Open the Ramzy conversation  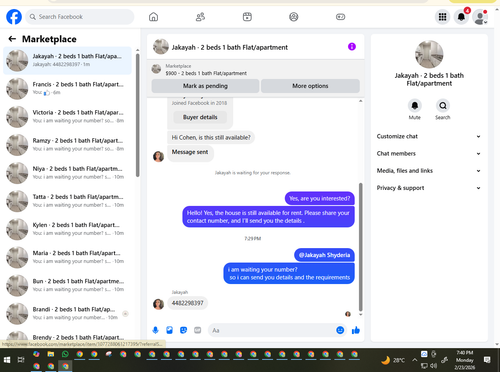67,145
